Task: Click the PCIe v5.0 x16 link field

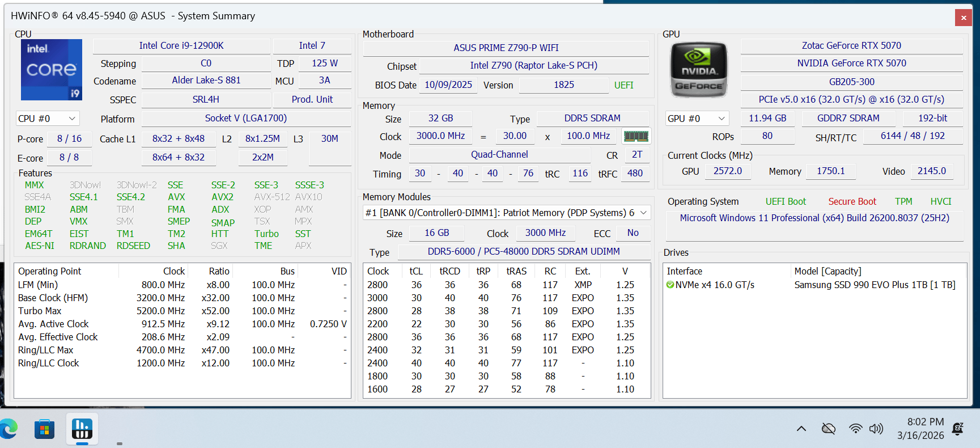Action: [x=851, y=99]
